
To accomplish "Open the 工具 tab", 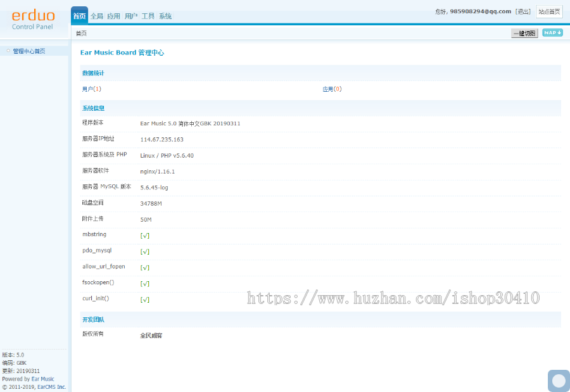I will [x=148, y=16].
